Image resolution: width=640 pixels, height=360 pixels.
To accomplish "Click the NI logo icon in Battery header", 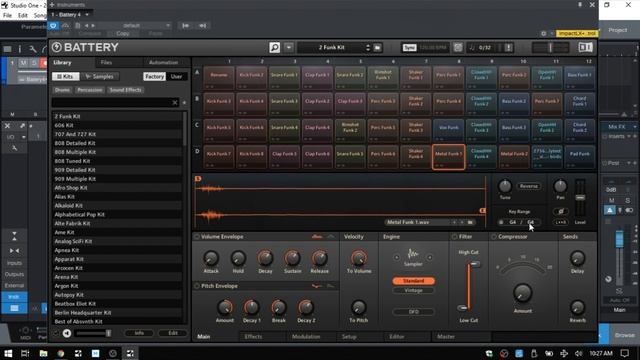I will [585, 48].
